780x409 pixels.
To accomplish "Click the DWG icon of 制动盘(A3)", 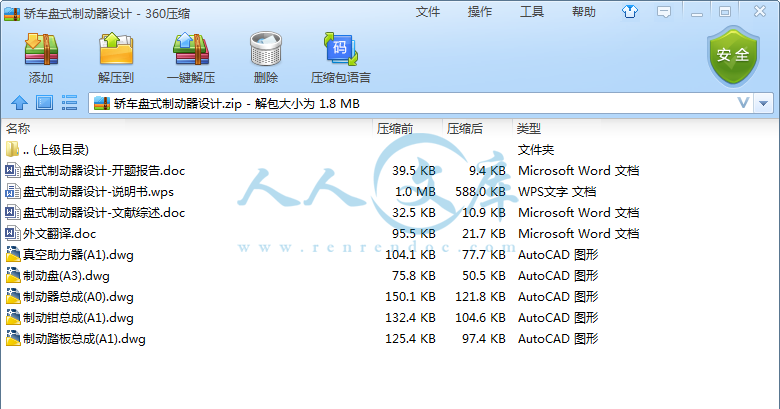I will (x=13, y=276).
